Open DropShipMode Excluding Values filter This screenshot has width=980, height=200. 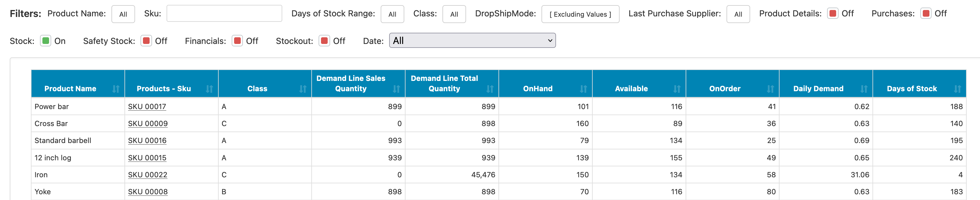(580, 14)
